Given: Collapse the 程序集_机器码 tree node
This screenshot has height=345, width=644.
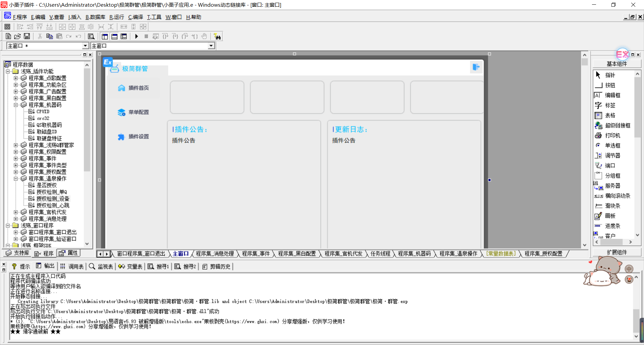Looking at the screenshot, I should pos(16,105).
